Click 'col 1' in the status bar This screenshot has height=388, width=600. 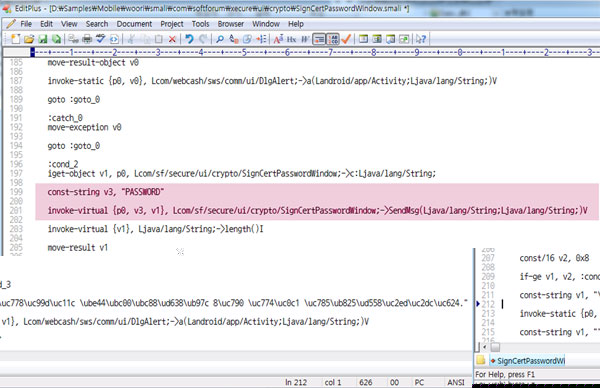click(x=333, y=382)
